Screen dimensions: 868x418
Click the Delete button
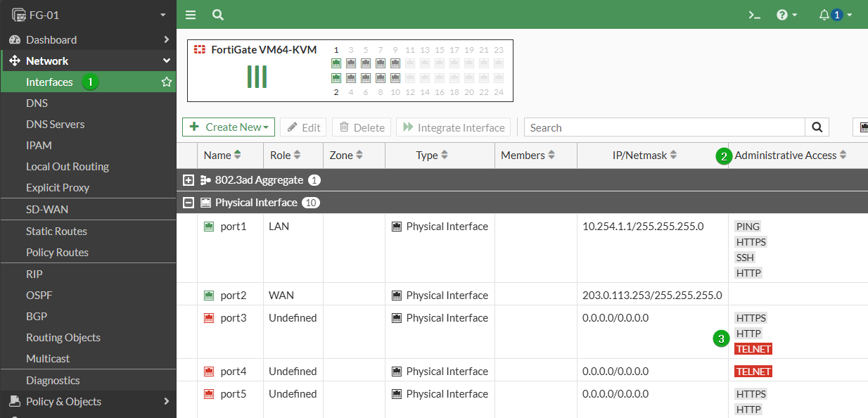(x=362, y=127)
